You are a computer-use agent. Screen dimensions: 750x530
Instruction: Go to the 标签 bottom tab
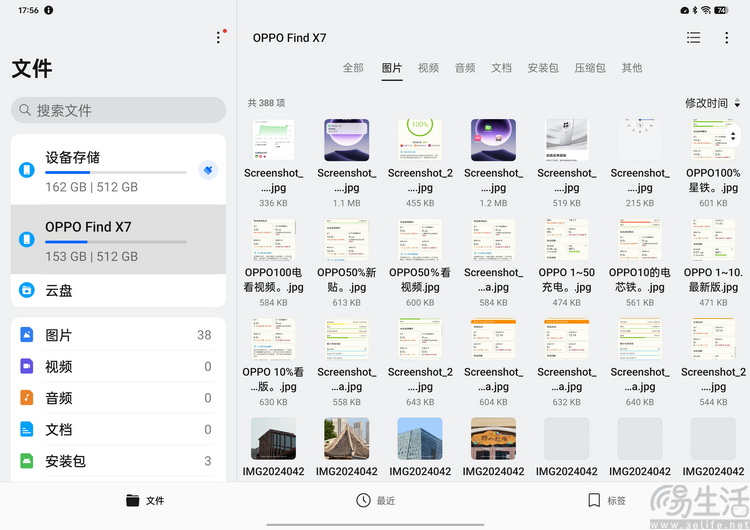pyautogui.click(x=606, y=500)
